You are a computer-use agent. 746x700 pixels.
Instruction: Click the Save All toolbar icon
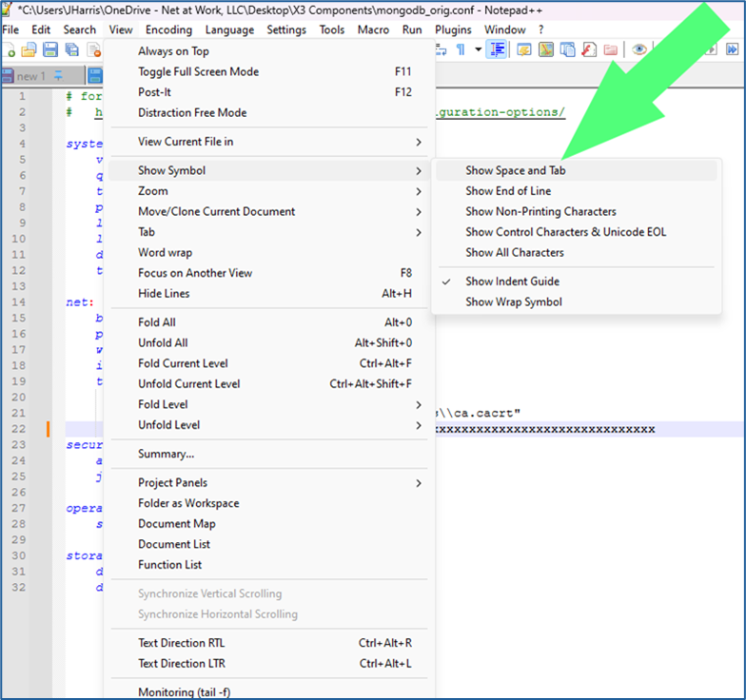pos(70,50)
